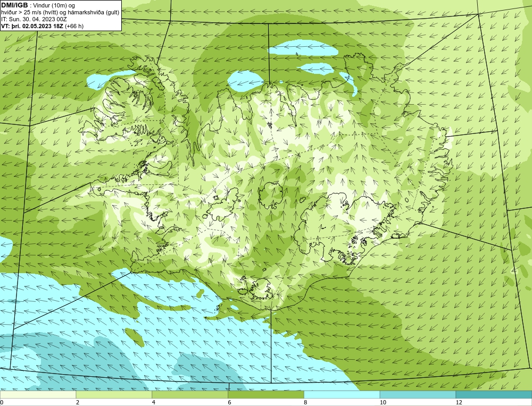Click the 10–12 m/s teal swatch

tap(418, 395)
